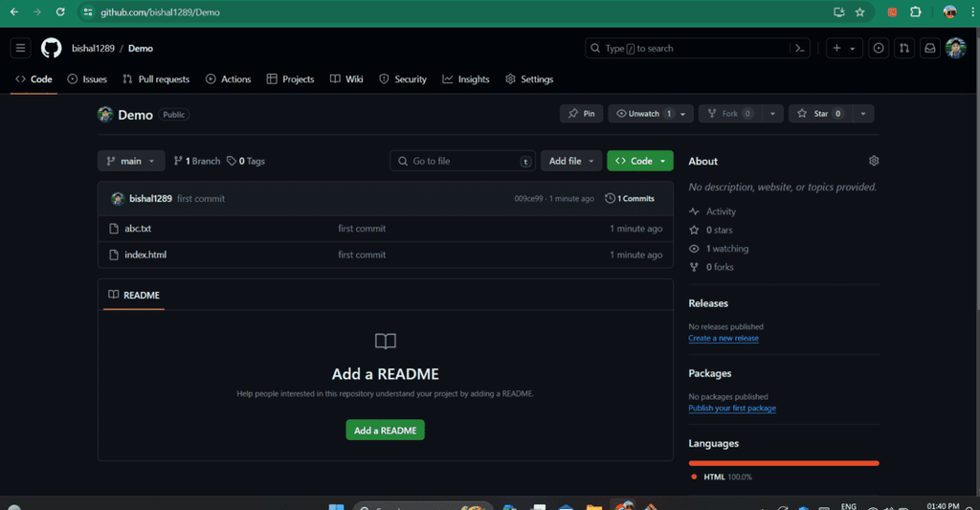Open the Wiki tab

coord(346,79)
